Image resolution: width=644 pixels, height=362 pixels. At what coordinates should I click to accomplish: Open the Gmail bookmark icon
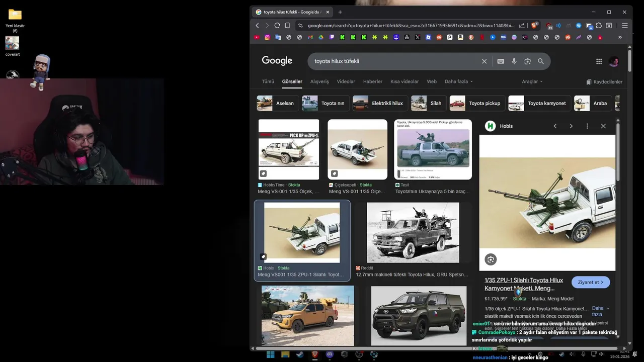[310, 37]
